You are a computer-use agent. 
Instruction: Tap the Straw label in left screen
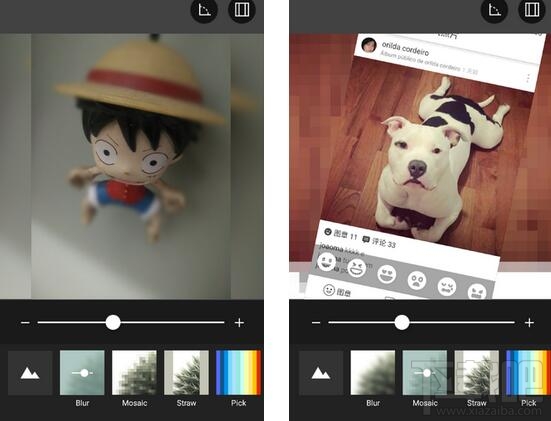pos(186,403)
